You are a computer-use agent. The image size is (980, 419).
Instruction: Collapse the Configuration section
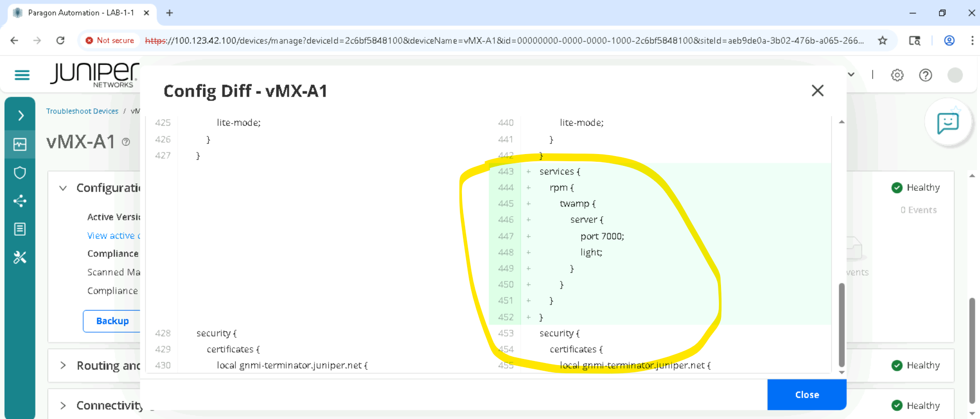[x=63, y=188]
